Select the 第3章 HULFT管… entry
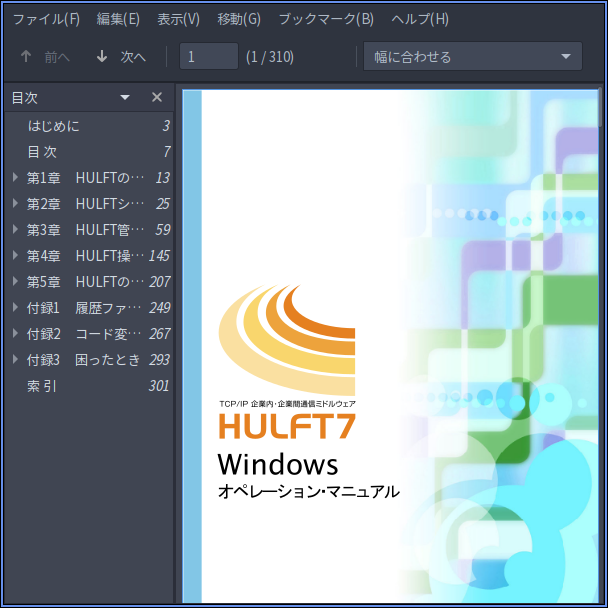This screenshot has height=608, width=608. click(x=89, y=230)
